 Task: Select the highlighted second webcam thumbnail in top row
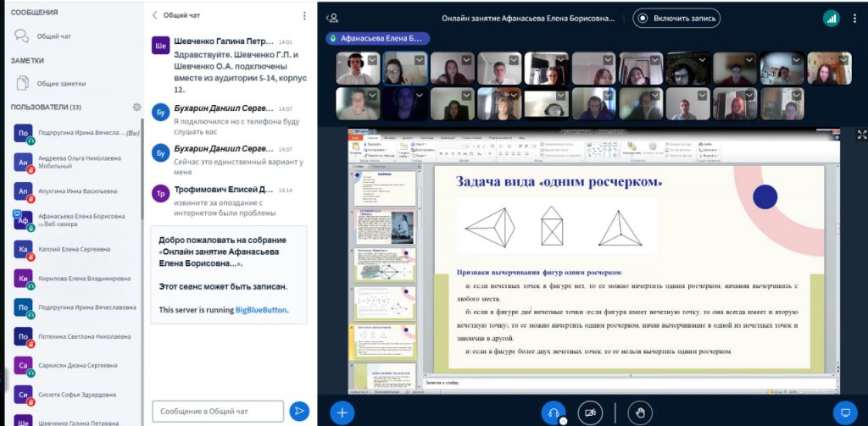(x=405, y=69)
